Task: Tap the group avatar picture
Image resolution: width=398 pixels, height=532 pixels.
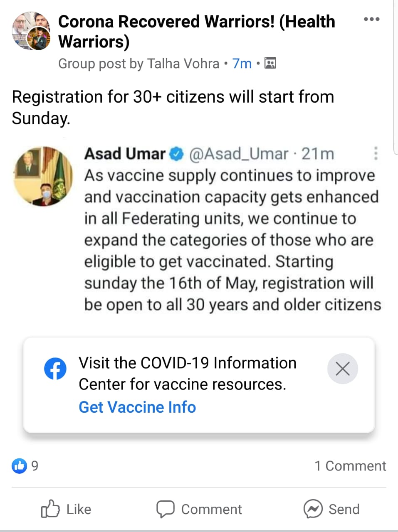Action: point(31,31)
